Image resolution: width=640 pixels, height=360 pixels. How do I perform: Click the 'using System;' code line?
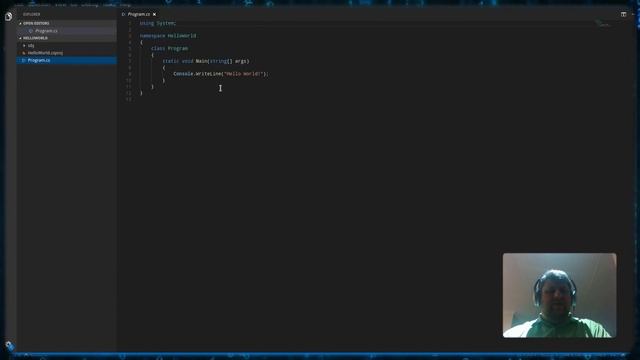(x=158, y=23)
